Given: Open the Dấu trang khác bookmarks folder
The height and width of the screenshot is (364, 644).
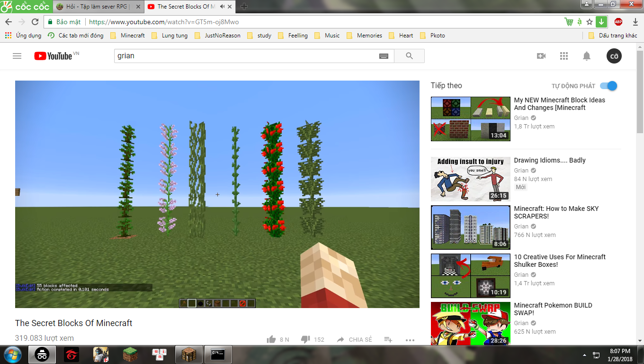Looking at the screenshot, I should [x=613, y=36].
